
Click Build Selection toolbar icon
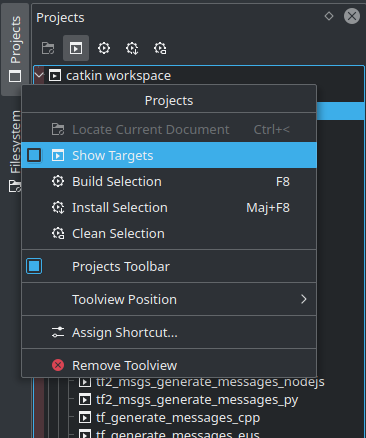(x=104, y=48)
